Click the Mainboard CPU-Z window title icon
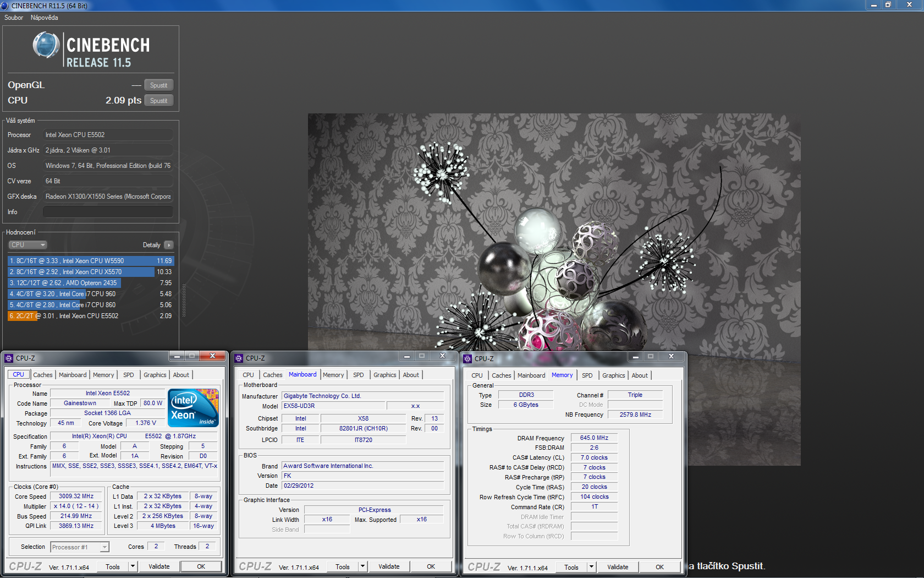924x578 pixels. [239, 358]
